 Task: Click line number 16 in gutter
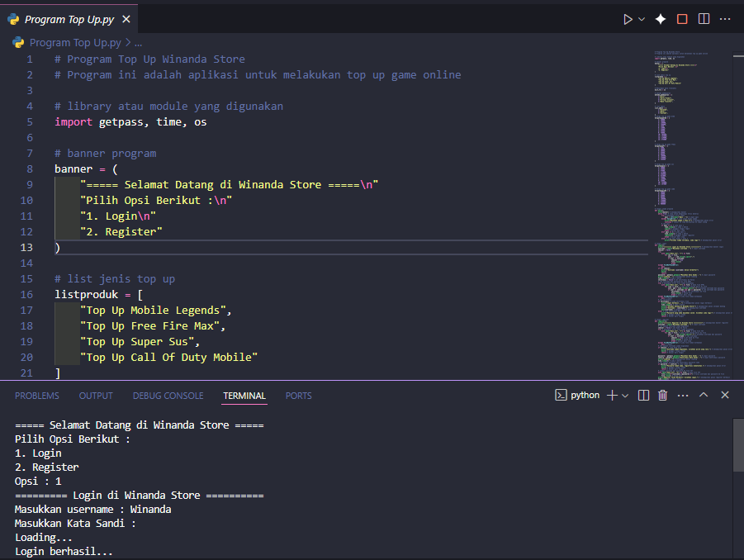click(26, 294)
